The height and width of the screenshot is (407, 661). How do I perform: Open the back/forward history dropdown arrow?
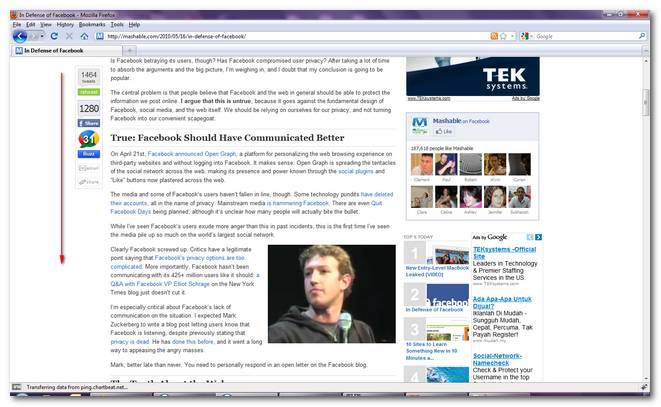42,37
